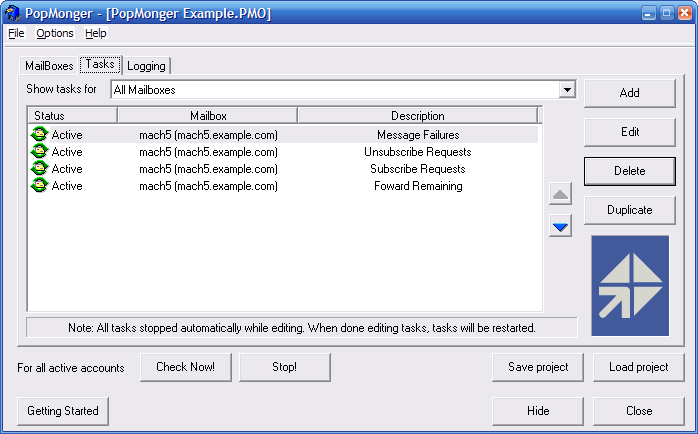
Task: Delete the selected task
Action: (x=629, y=171)
